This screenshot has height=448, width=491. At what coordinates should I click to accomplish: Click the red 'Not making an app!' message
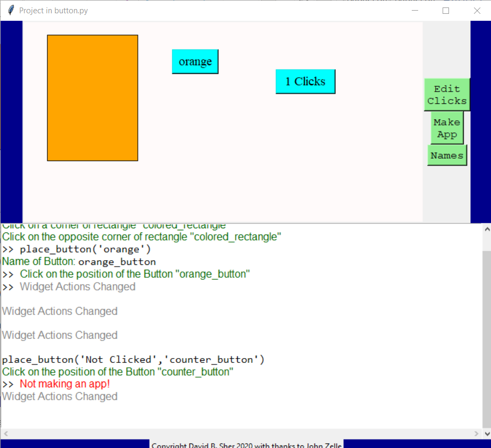coord(65,384)
